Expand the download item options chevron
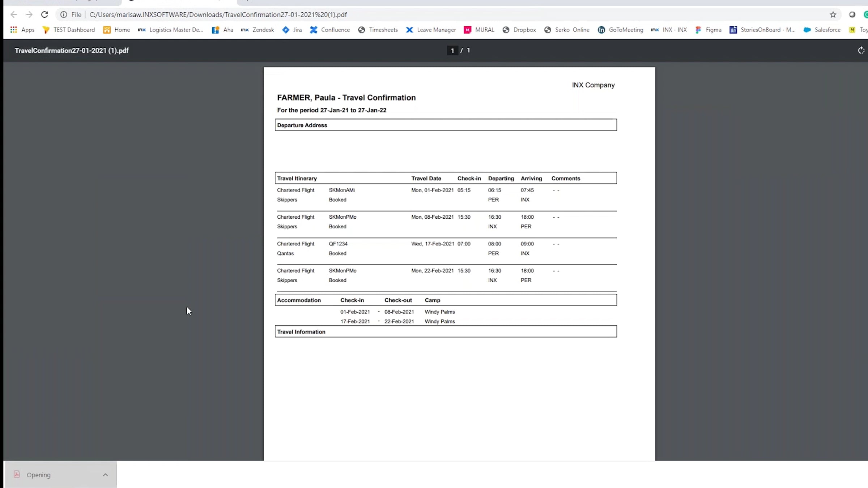Viewport: 868px width, 488px height. [x=105, y=475]
